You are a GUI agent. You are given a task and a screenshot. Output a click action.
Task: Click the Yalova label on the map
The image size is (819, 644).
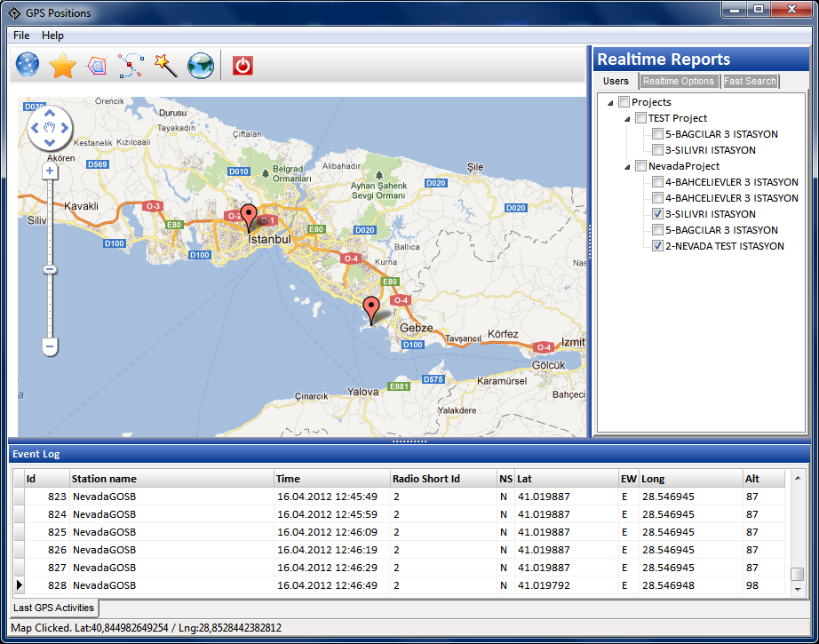pyautogui.click(x=362, y=392)
